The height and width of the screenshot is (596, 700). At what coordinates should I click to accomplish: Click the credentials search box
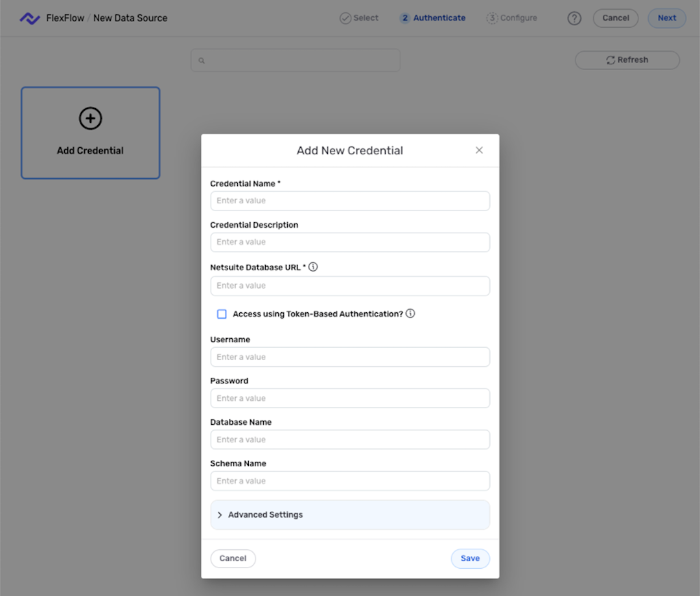click(x=296, y=60)
